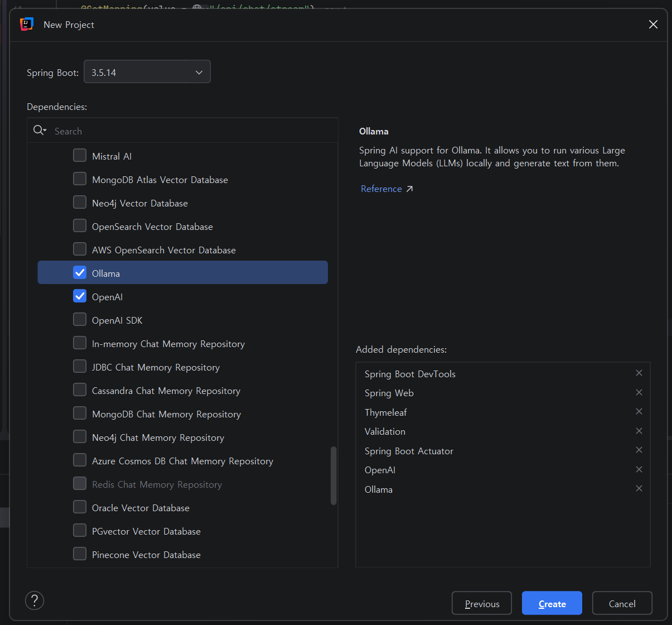Click the dependencies list scrollbar
This screenshot has height=625, width=672.
click(333, 475)
